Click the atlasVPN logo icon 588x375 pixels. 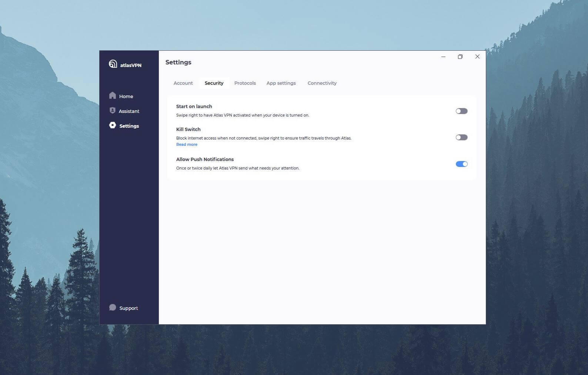tap(113, 64)
